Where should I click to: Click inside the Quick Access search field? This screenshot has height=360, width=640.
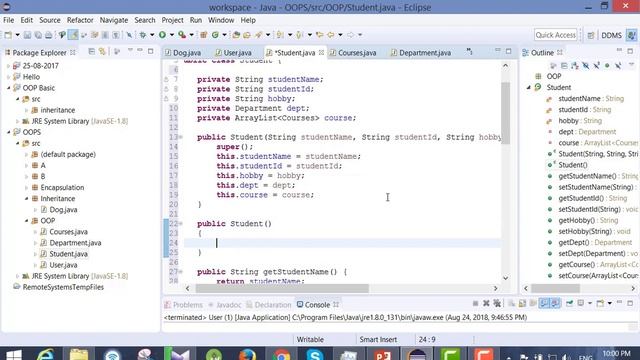[556, 35]
